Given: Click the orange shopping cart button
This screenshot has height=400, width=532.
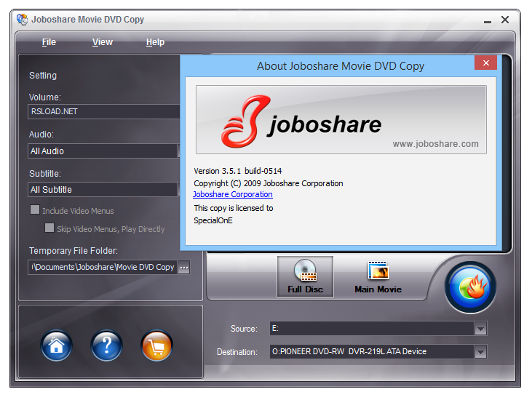Looking at the screenshot, I should tap(156, 345).
